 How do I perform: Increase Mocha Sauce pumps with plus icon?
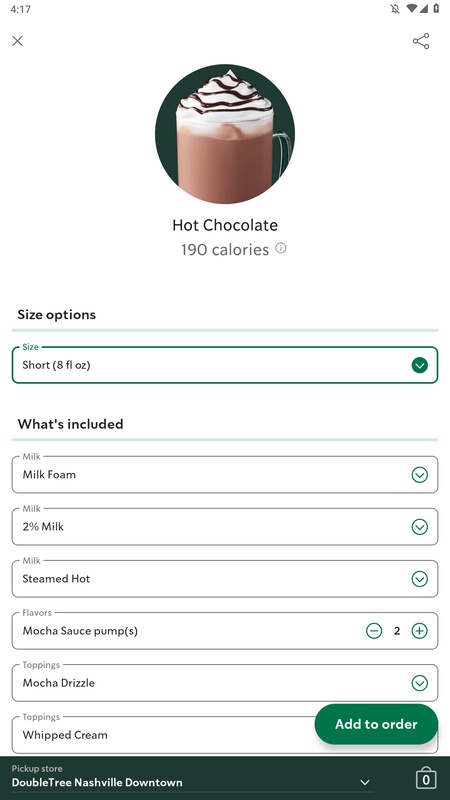(419, 631)
